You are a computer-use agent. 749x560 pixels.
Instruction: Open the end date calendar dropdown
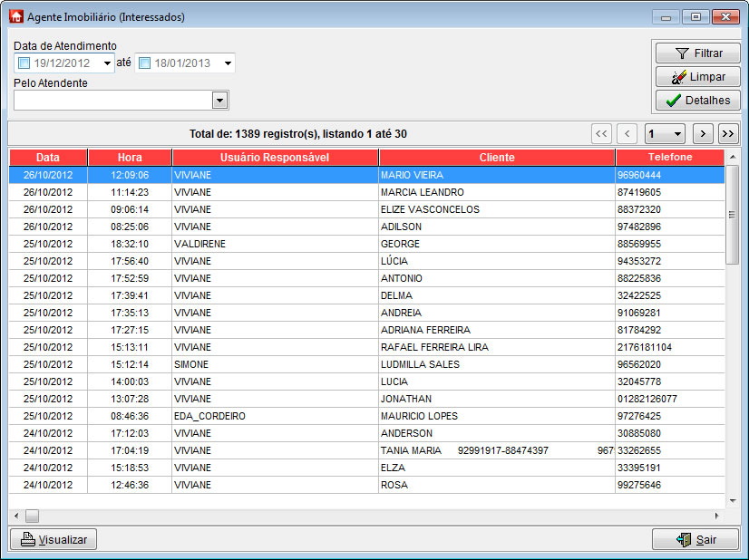pyautogui.click(x=228, y=63)
